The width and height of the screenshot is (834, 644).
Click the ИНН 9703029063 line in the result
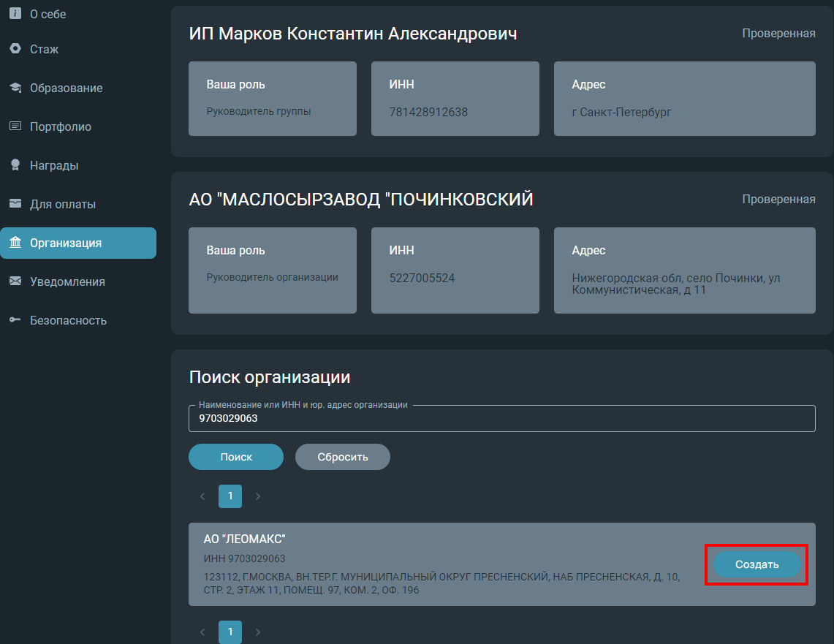(x=245, y=559)
